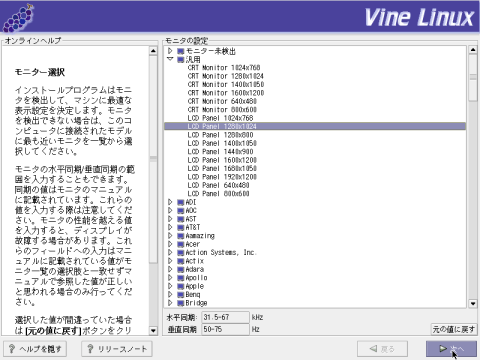Select LCD Panel 1600x1200
The height and width of the screenshot is (360, 480).
coord(222,160)
